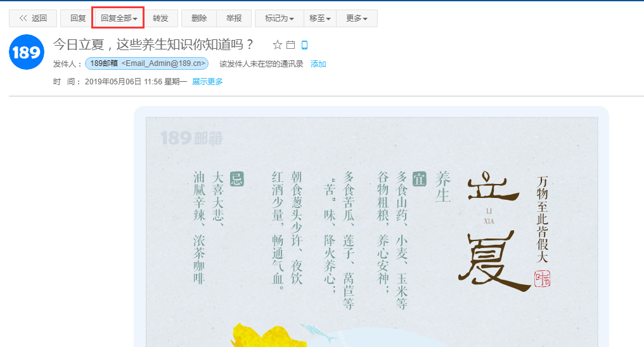The image size is (644, 347).
Task: Open the 回复全部 dropdown
Action: (x=119, y=18)
